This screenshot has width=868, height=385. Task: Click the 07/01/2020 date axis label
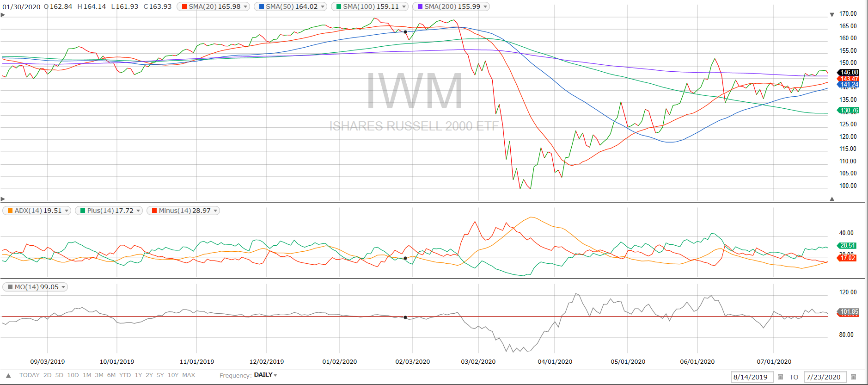774,362
